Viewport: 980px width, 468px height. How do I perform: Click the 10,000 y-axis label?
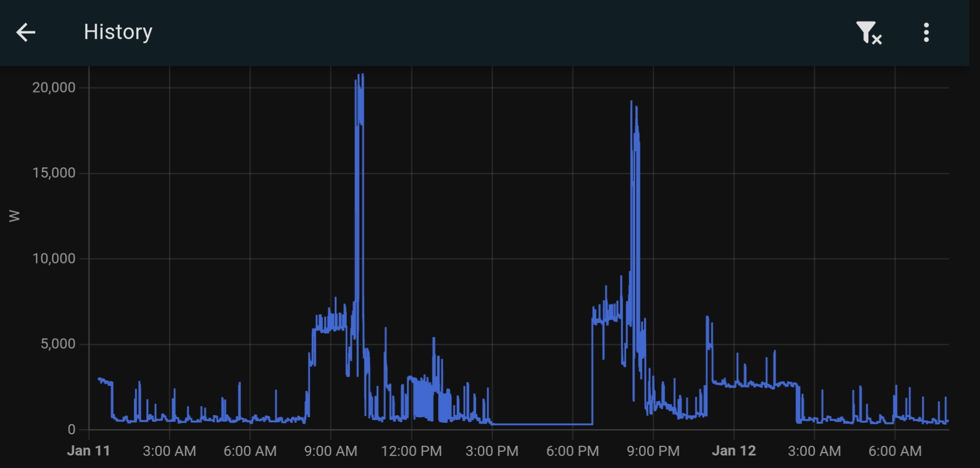click(x=54, y=258)
